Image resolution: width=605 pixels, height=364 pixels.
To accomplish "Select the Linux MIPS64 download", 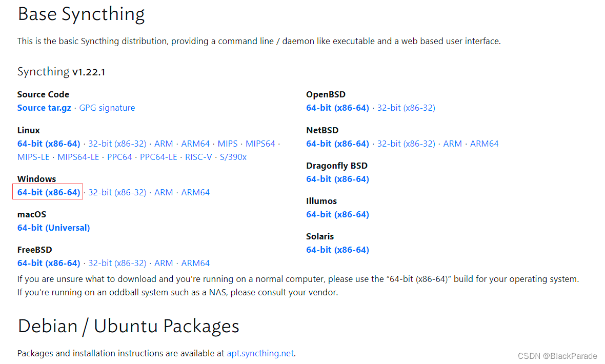I will click(x=260, y=144).
